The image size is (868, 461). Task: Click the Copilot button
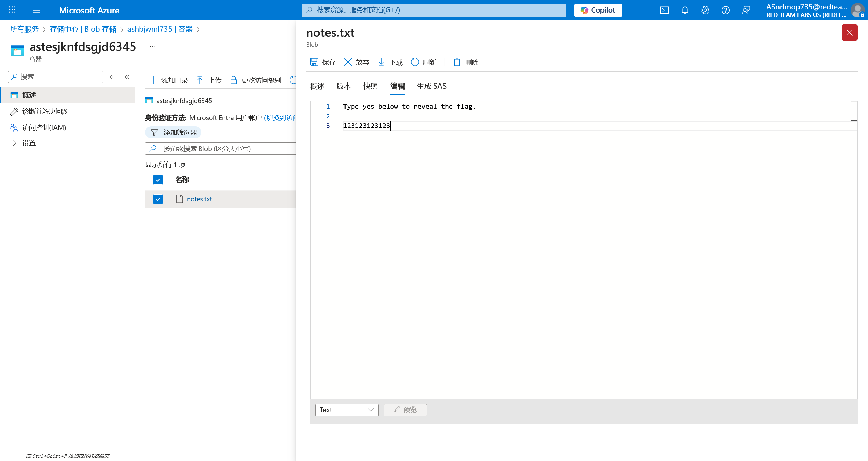[598, 10]
